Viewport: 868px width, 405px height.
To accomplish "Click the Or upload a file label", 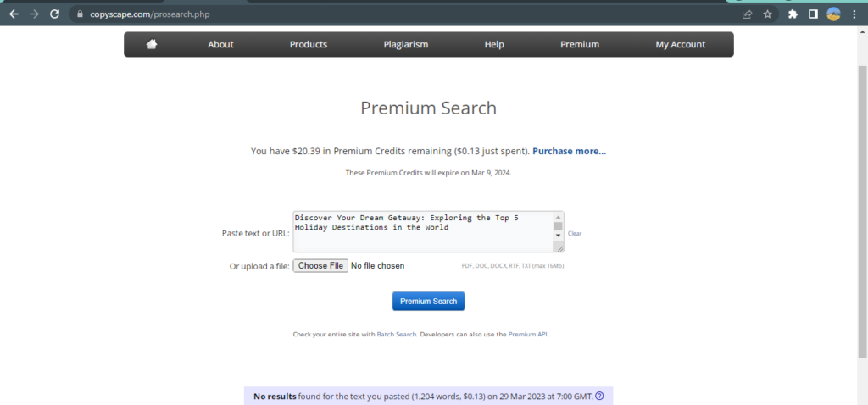I will pyautogui.click(x=259, y=266).
